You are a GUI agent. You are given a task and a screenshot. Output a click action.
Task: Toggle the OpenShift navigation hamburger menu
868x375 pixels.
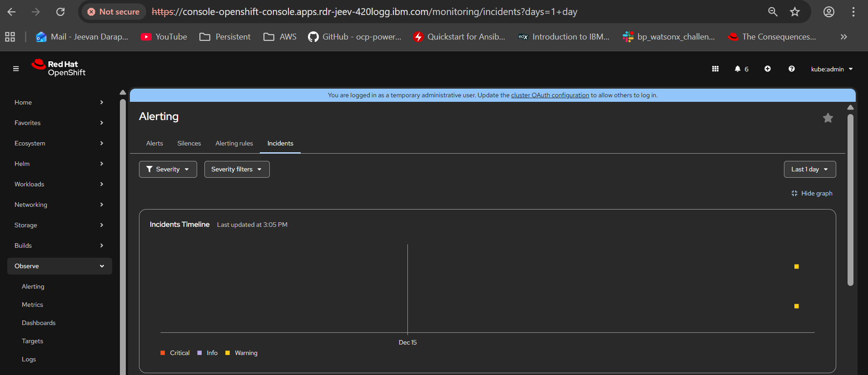[x=16, y=69]
